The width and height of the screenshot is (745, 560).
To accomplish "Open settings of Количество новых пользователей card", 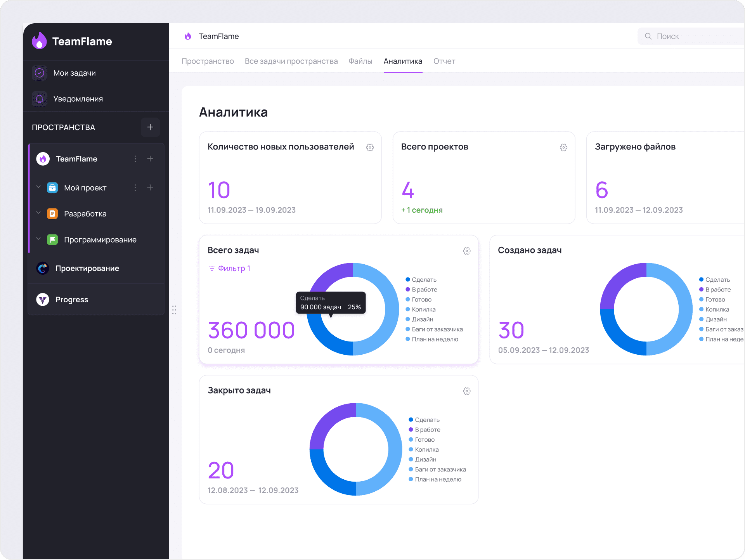I will click(370, 147).
